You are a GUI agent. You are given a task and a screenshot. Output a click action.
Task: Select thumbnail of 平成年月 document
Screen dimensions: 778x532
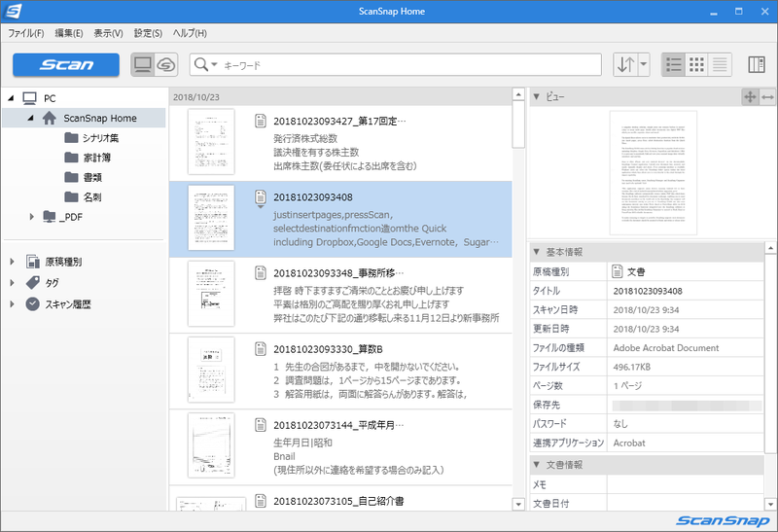(x=211, y=445)
